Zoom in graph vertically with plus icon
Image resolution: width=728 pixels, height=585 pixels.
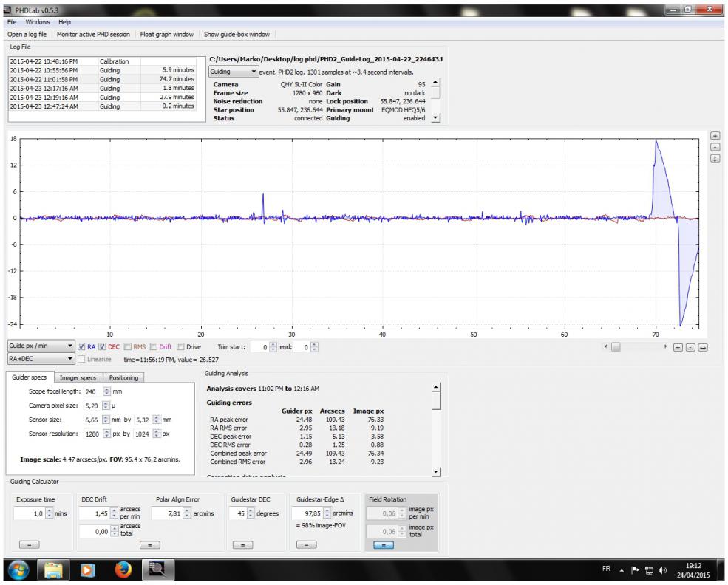715,136
